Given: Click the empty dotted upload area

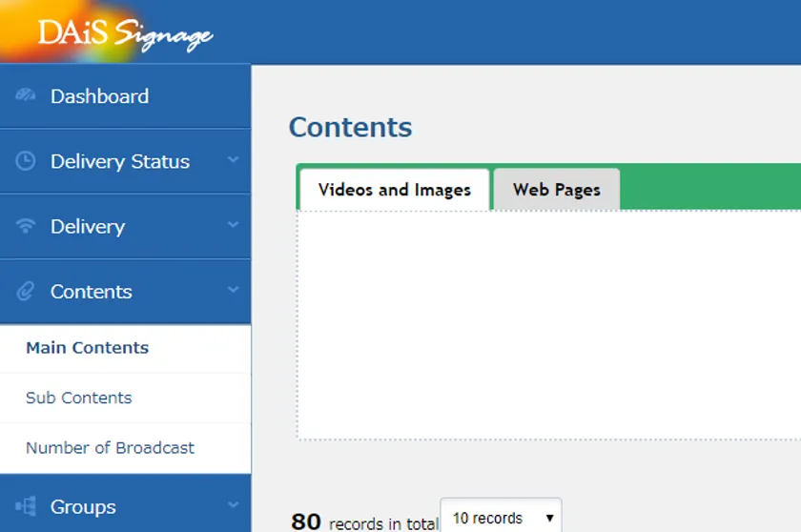Looking at the screenshot, I should 548,324.
